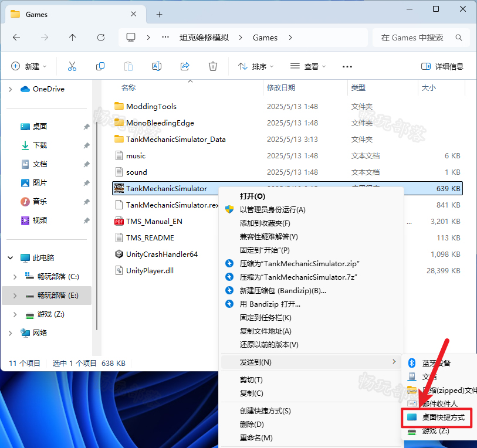Viewport: 477px width, 448px height.
Task: Open a new tab with the plus button
Action: pyautogui.click(x=159, y=14)
